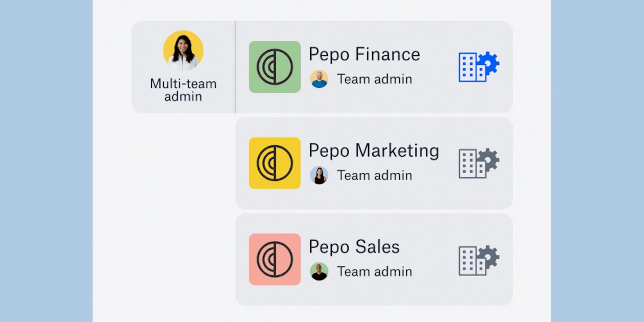The width and height of the screenshot is (644, 322).
Task: Click the Pepo Sales team admin avatar
Action: click(319, 272)
